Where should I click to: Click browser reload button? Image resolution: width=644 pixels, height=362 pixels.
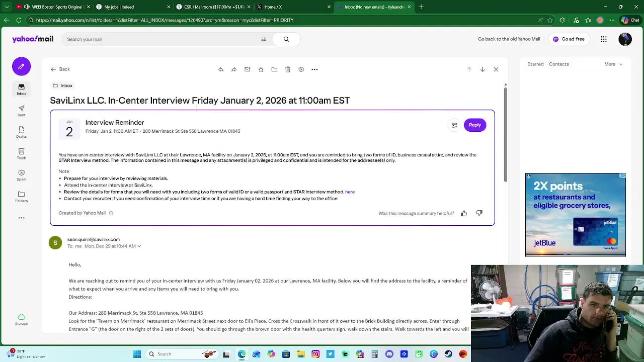tap(19, 20)
